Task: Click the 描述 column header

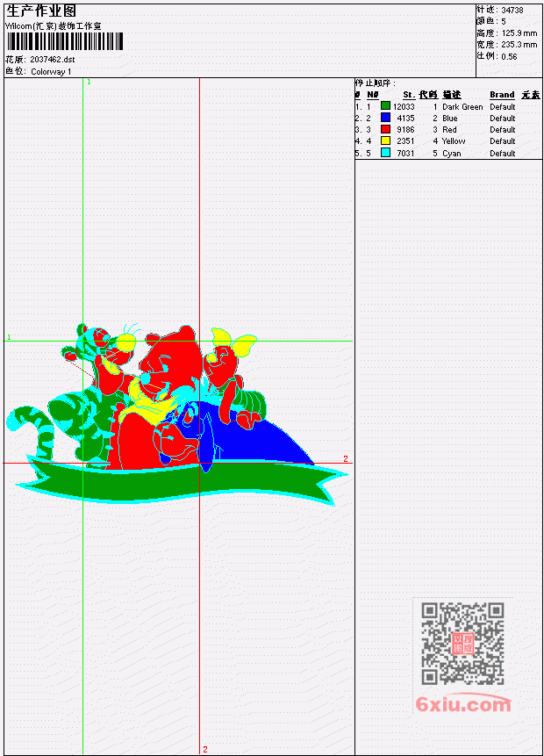Action: (x=452, y=95)
